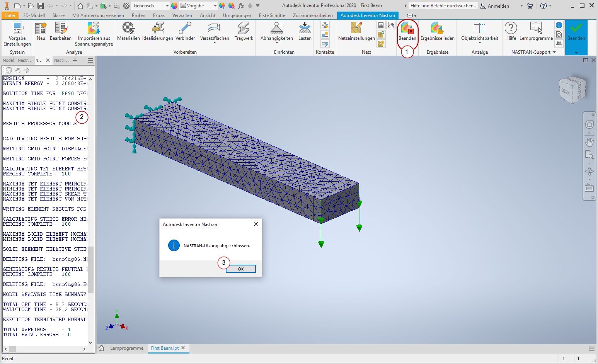Open the Verwalten ribbon tab
This screenshot has height=364, width=598.
[x=182, y=15]
